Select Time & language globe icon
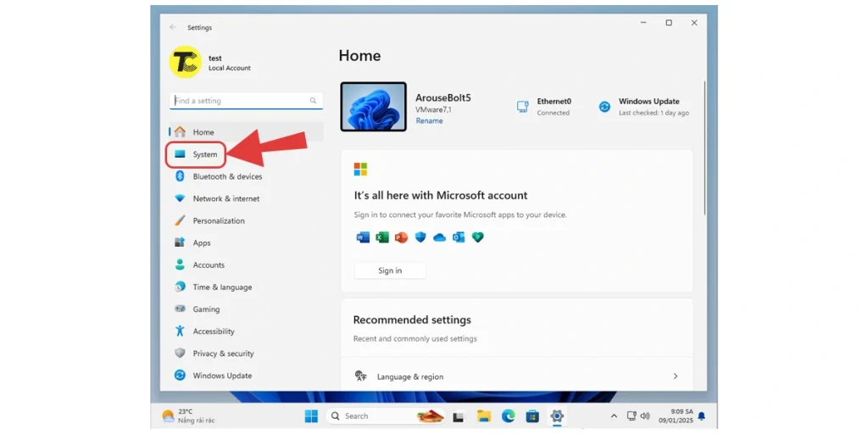Image resolution: width=868 pixels, height=434 pixels. coord(180,287)
